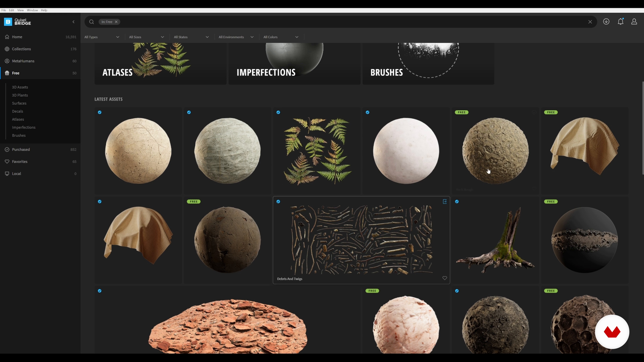Select Surfaces subcategory
Screen dimensions: 644x362
coord(19,103)
